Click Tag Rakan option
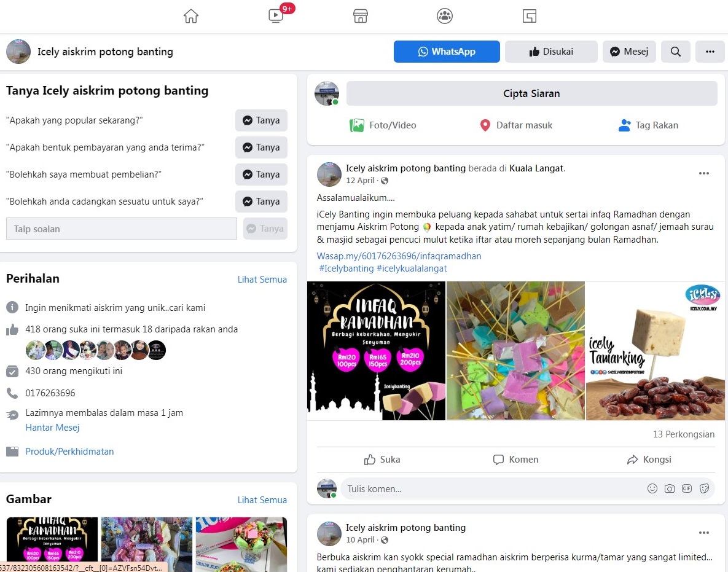728x572 pixels. coord(648,125)
